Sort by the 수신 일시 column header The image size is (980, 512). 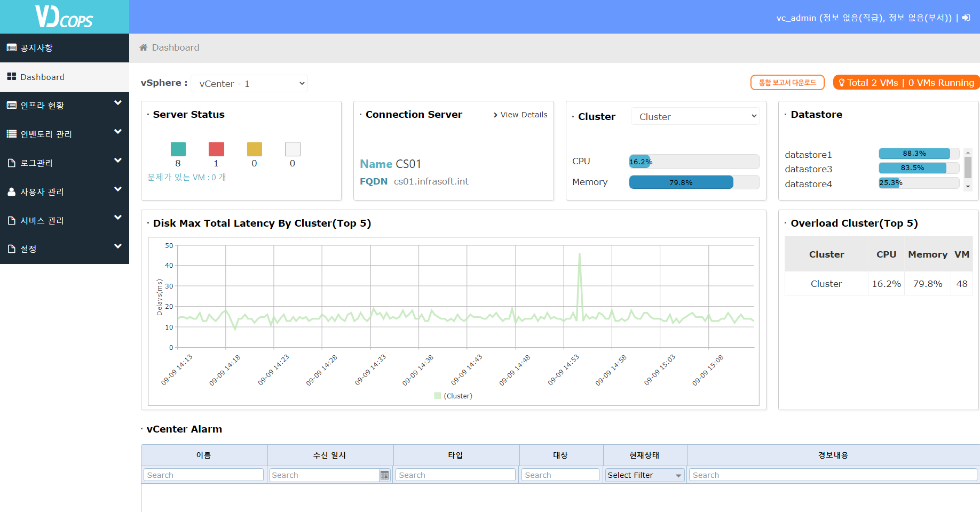330,455
